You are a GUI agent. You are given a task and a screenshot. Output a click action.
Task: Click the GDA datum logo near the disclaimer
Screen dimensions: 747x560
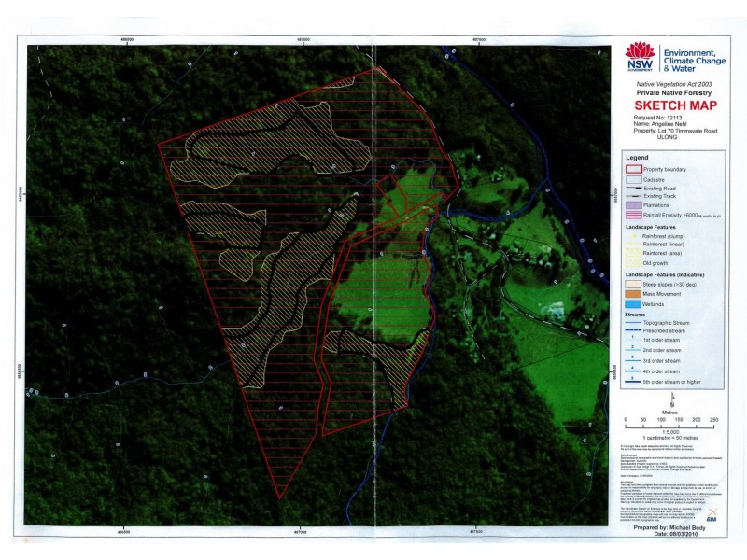tap(712, 513)
